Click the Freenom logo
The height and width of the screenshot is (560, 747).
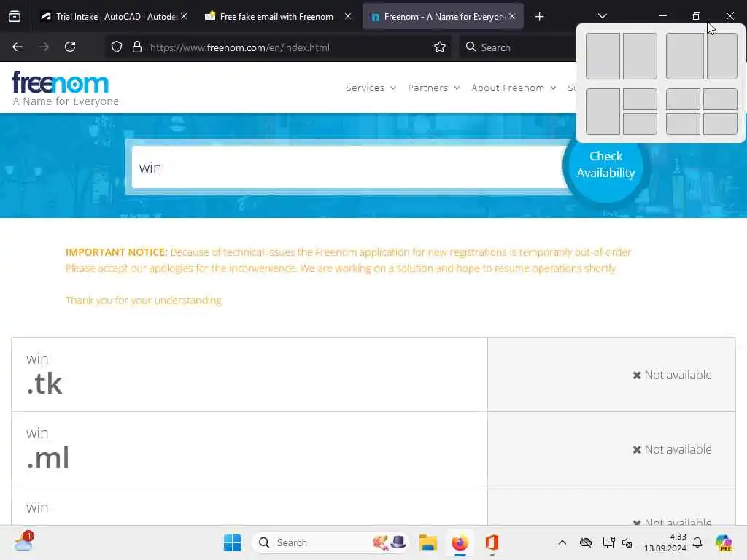point(65,88)
